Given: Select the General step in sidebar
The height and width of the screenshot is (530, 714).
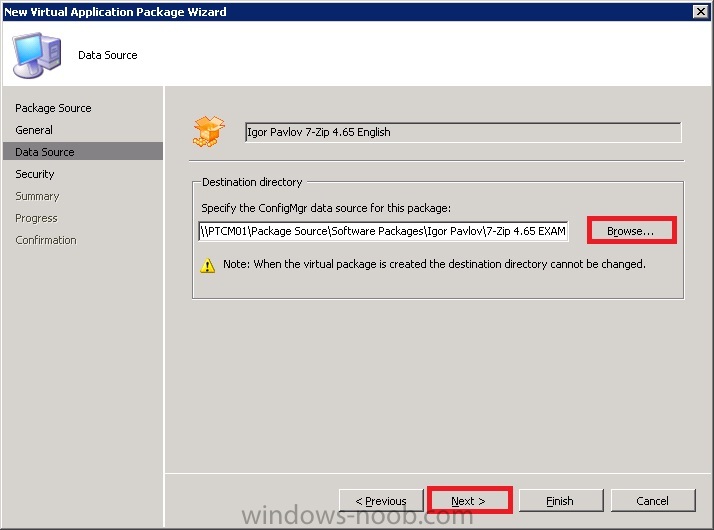Looking at the screenshot, I should (x=34, y=130).
